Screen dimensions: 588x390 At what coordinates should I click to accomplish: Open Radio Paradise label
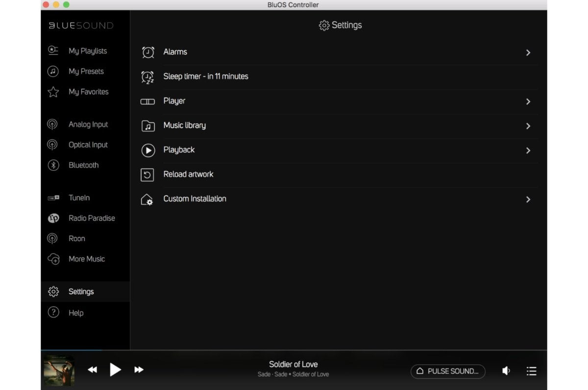click(x=92, y=218)
